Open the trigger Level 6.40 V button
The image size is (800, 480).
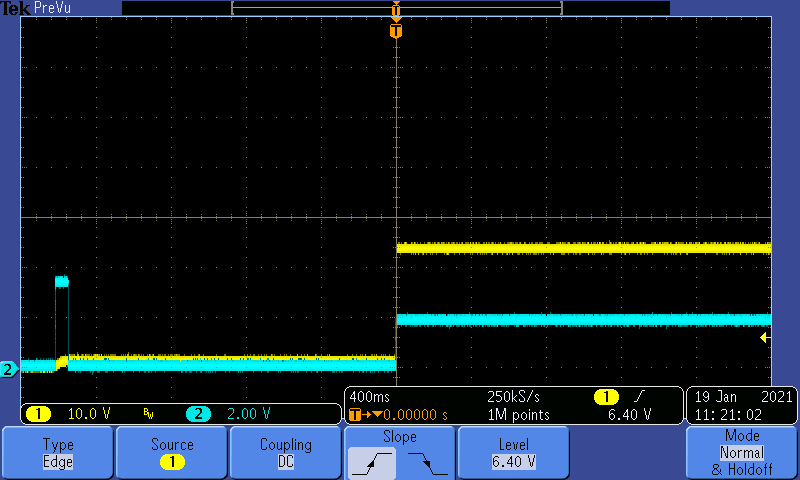pos(513,452)
